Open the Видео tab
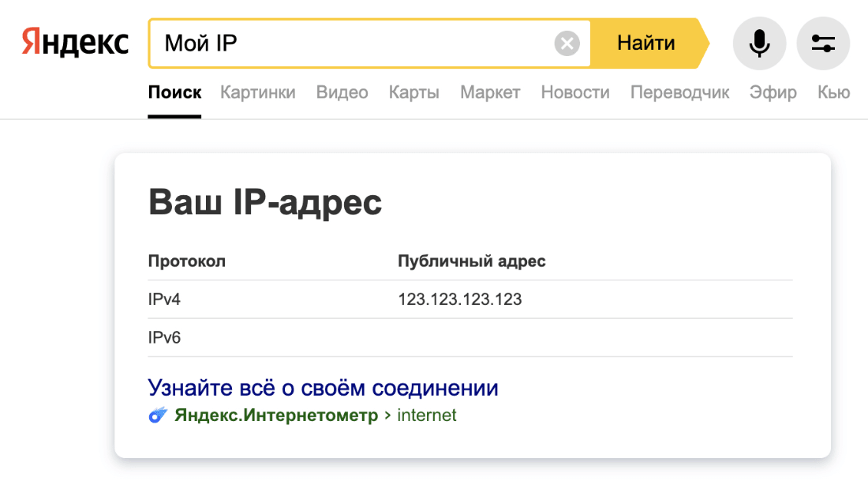This screenshot has height=481, width=868. click(342, 92)
